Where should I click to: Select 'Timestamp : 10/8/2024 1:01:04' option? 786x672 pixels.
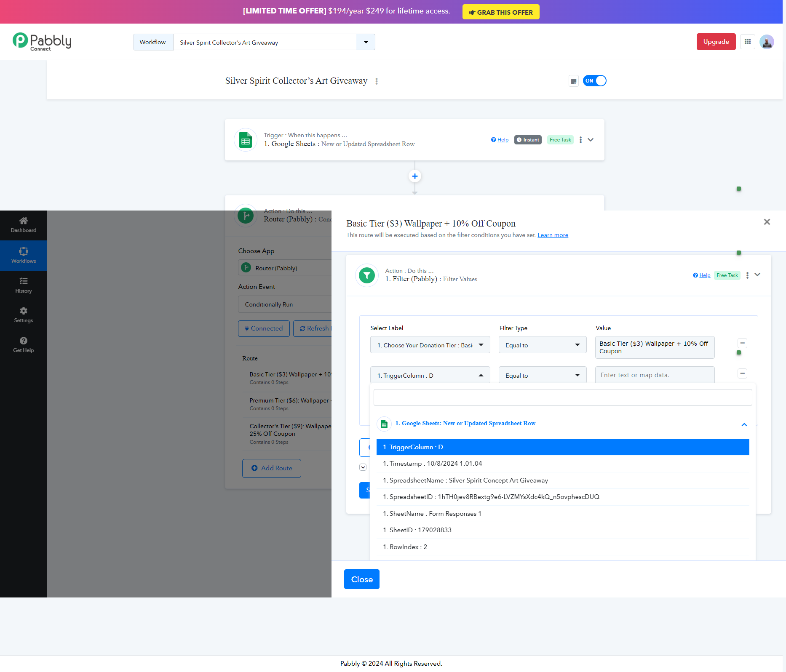(563, 464)
